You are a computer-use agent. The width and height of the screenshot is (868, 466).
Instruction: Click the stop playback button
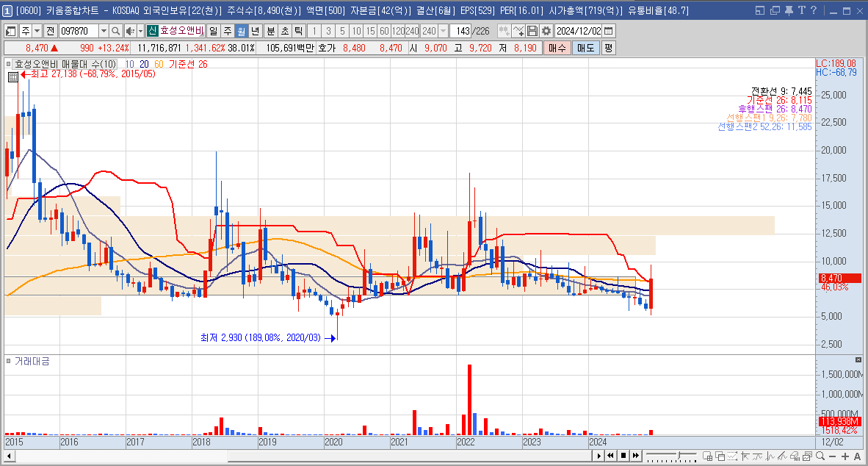623,456
